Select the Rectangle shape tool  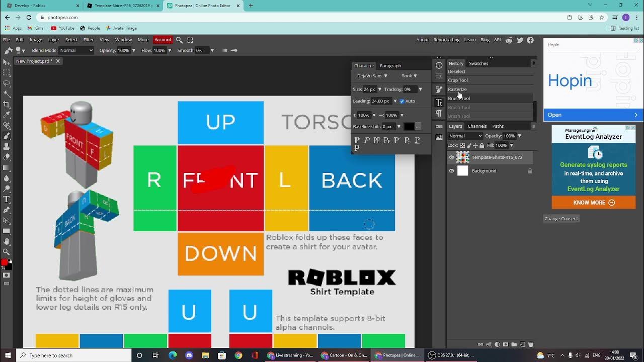(x=7, y=231)
